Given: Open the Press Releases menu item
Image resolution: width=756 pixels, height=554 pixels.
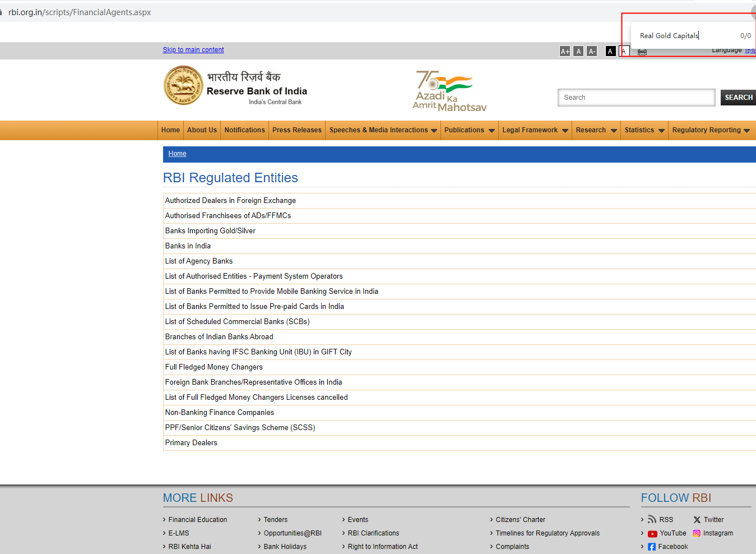Looking at the screenshot, I should point(297,130).
